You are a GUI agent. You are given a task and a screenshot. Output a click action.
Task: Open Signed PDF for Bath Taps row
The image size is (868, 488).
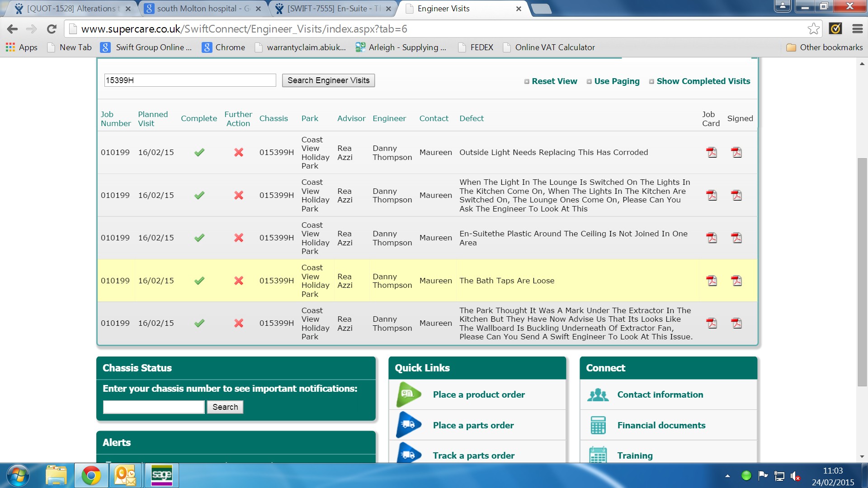click(x=736, y=281)
